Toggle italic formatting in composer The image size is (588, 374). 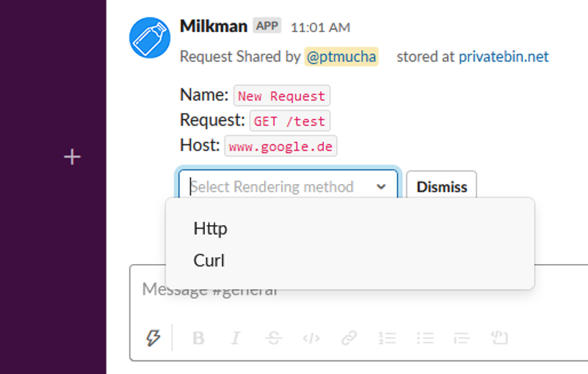236,338
